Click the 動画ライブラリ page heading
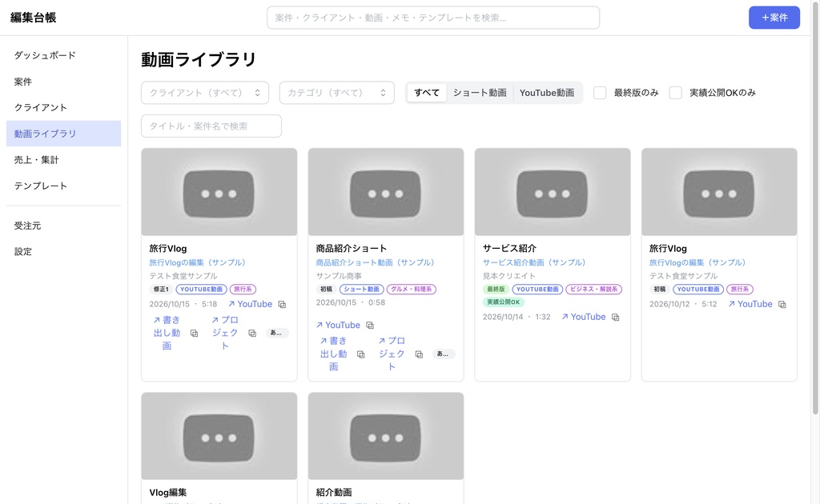 [199, 59]
